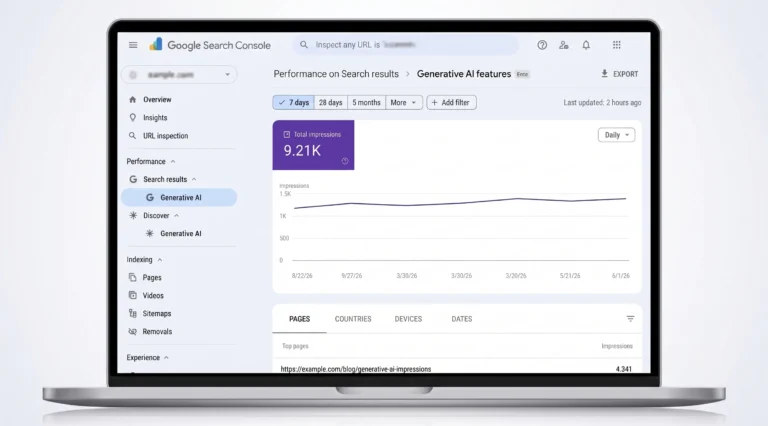The width and height of the screenshot is (768, 426).
Task: Click the Add filter button
Action: pyautogui.click(x=451, y=102)
